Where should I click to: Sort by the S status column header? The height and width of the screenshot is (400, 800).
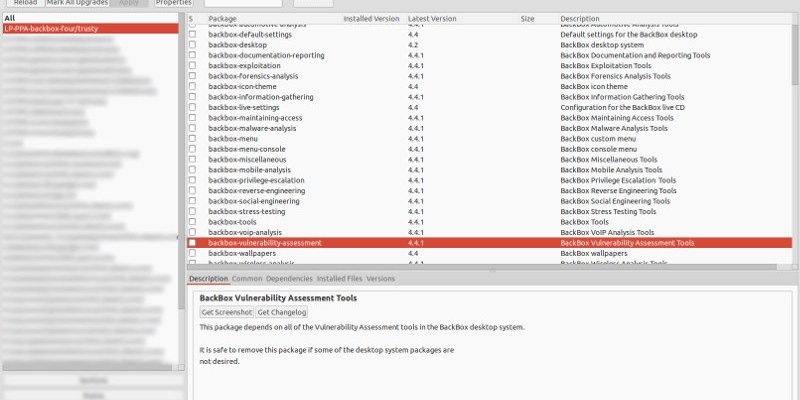point(191,19)
